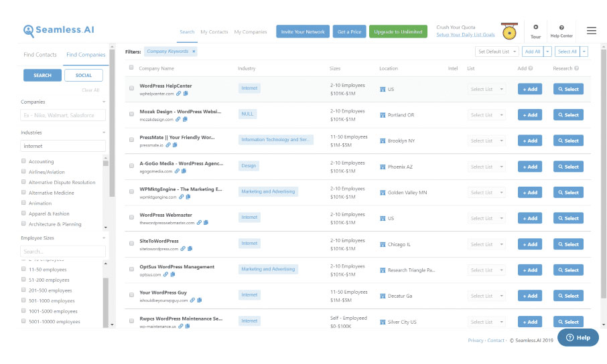The height and width of the screenshot is (364, 607).
Task: Click the results list scrollbar
Action: [604, 174]
